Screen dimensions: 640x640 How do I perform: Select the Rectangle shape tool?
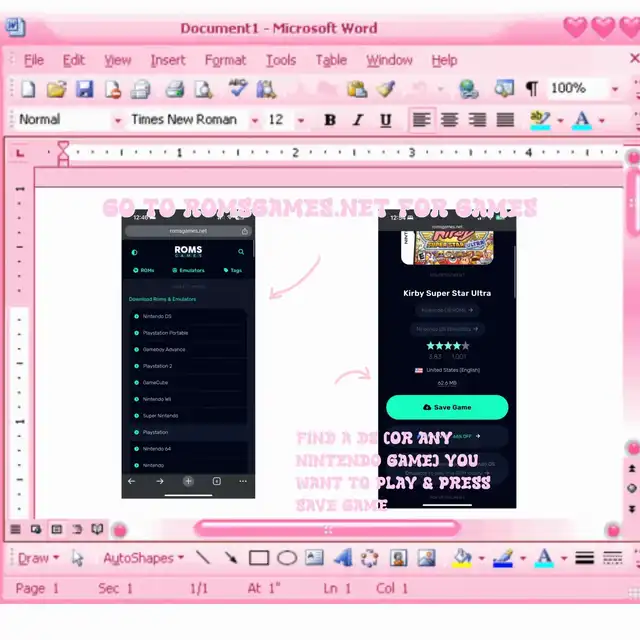[259, 558]
